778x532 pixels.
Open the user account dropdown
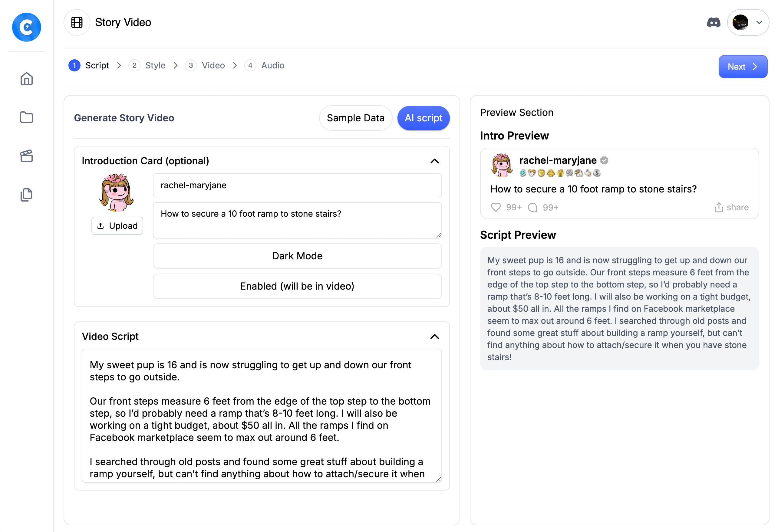point(748,22)
